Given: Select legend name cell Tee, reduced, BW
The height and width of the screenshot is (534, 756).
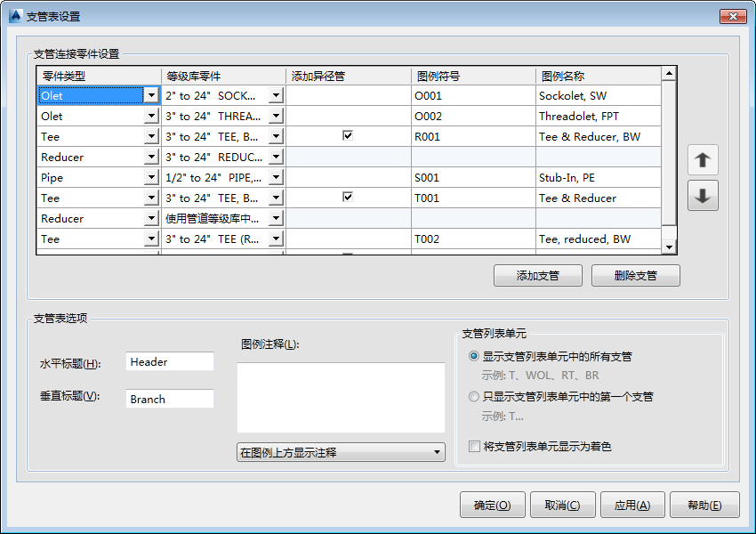Looking at the screenshot, I should (x=599, y=239).
